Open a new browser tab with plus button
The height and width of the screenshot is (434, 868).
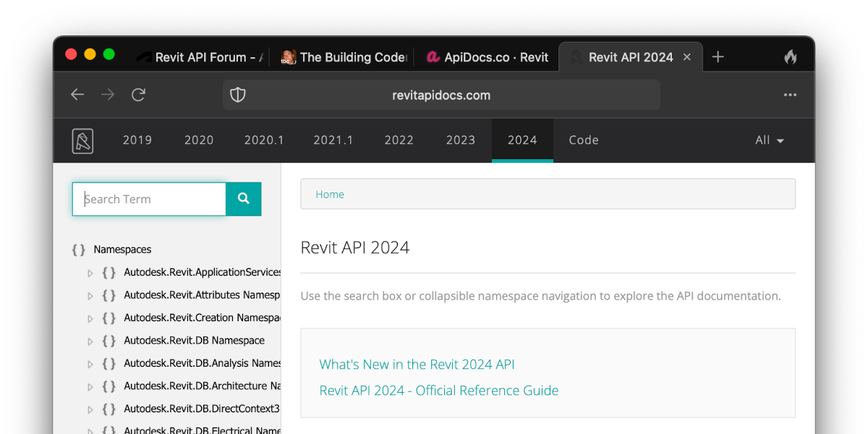pyautogui.click(x=718, y=56)
